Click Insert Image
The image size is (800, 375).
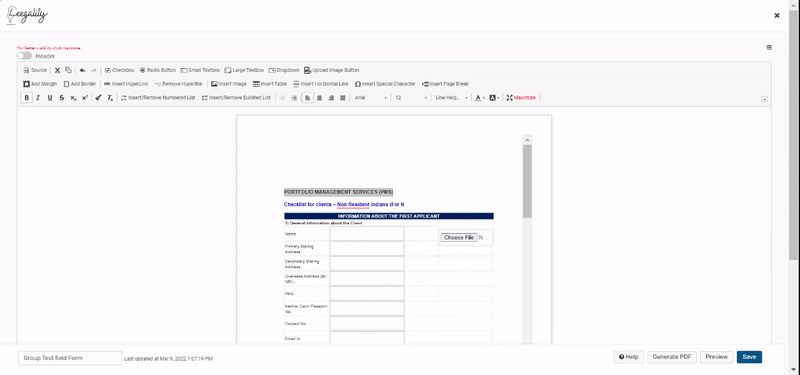[x=229, y=84]
